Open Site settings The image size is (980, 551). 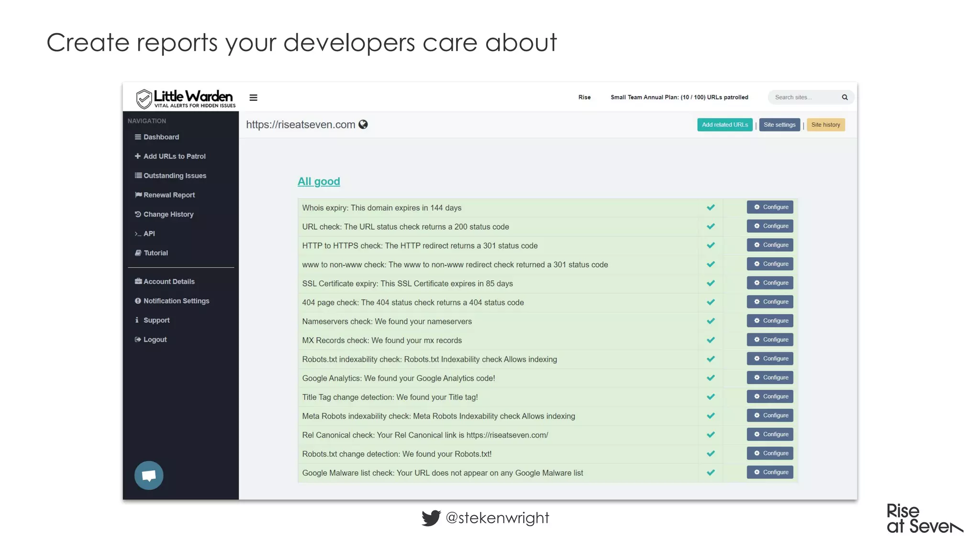(780, 125)
